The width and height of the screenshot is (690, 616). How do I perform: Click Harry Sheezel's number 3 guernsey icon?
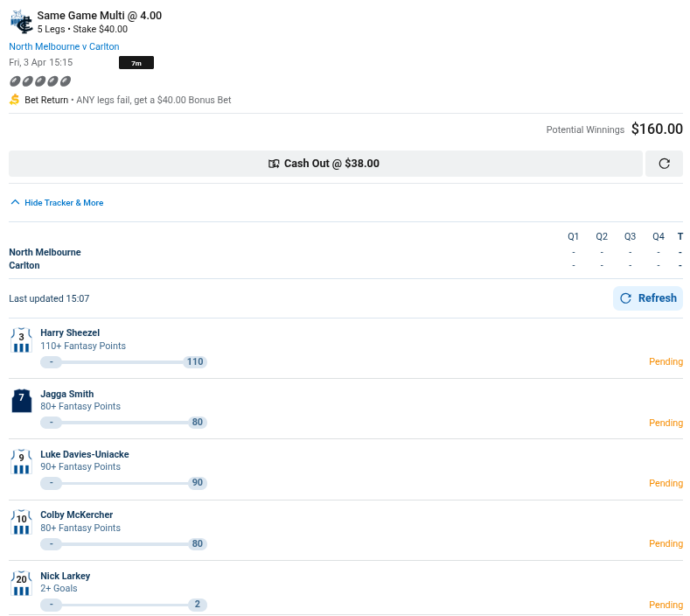click(21, 340)
